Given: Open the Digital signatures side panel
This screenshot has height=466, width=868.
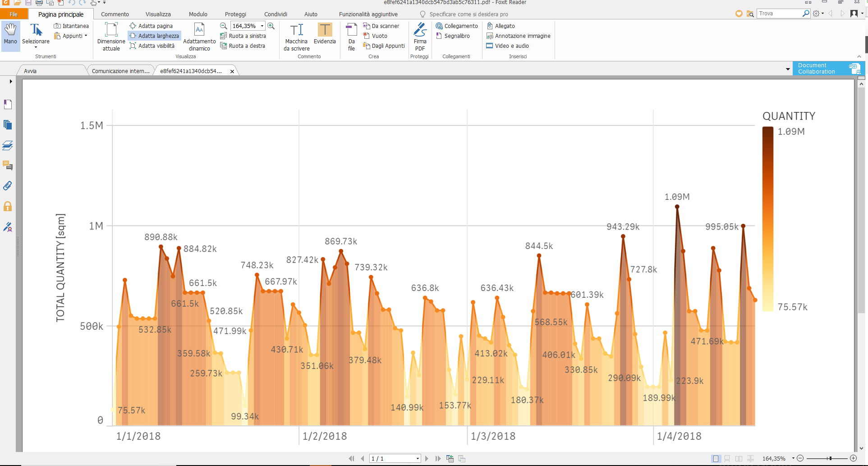Looking at the screenshot, I should pos(8,227).
